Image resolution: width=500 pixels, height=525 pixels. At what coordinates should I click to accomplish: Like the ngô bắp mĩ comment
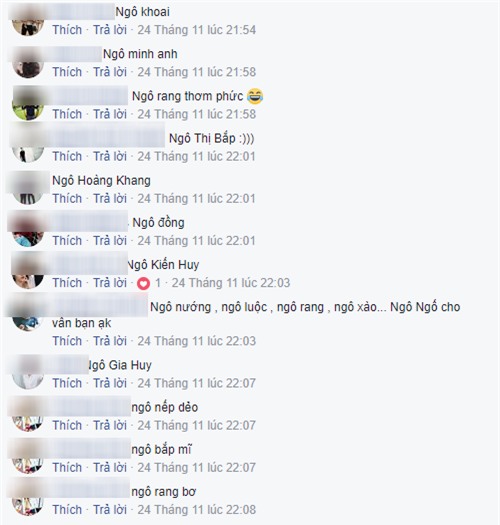click(67, 467)
